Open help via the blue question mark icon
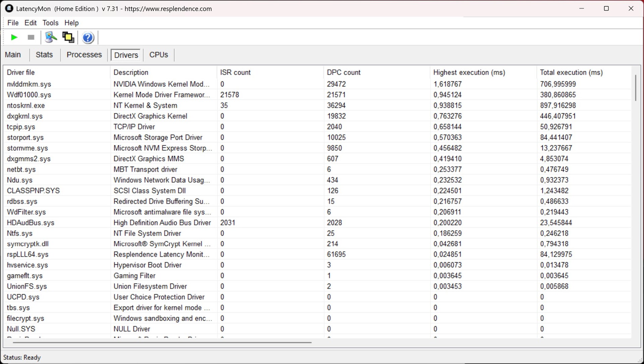Viewport: 644px width, 364px height. (88, 38)
